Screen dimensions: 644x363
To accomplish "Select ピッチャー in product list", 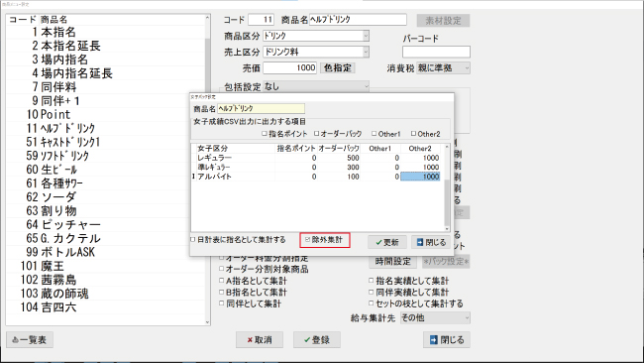I will click(106, 224).
